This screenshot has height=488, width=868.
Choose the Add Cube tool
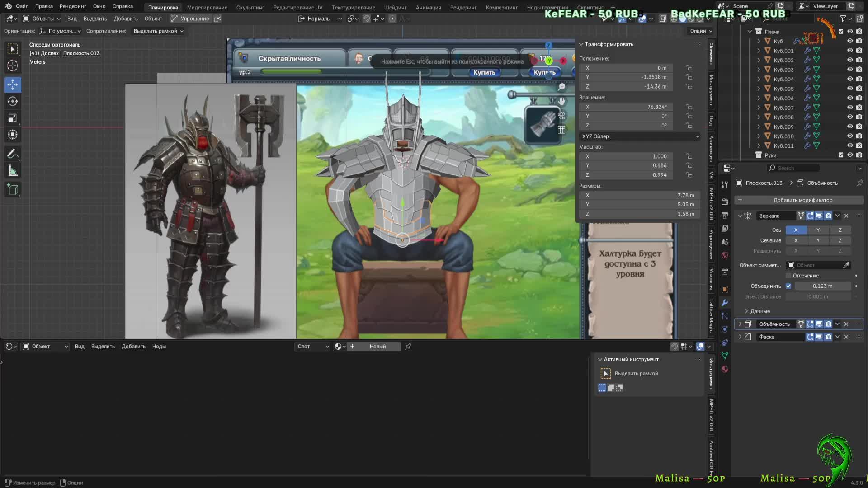pyautogui.click(x=13, y=189)
